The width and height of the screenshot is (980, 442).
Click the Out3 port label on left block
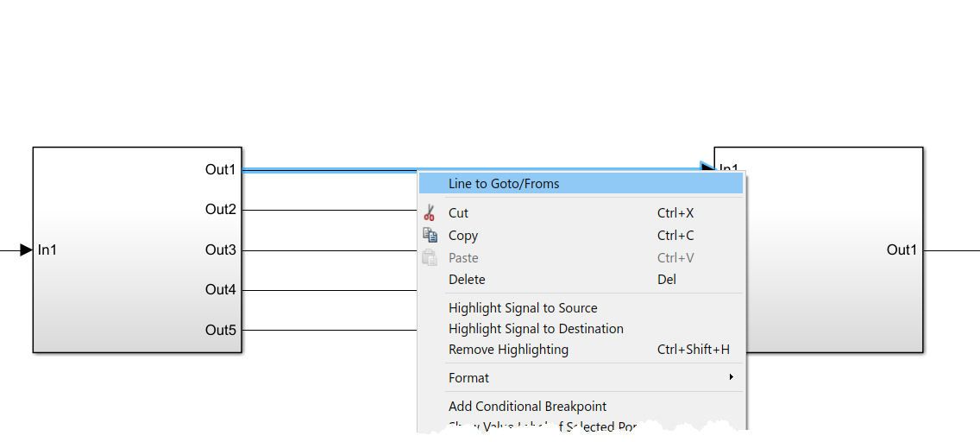click(x=220, y=250)
